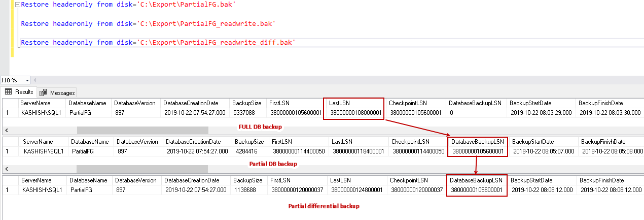Switch to the Messages tab

coord(57,92)
